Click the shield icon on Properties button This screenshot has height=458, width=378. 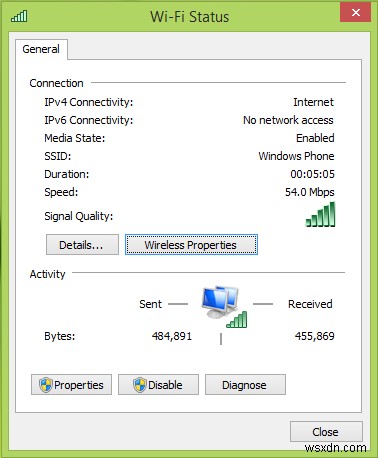[46, 385]
